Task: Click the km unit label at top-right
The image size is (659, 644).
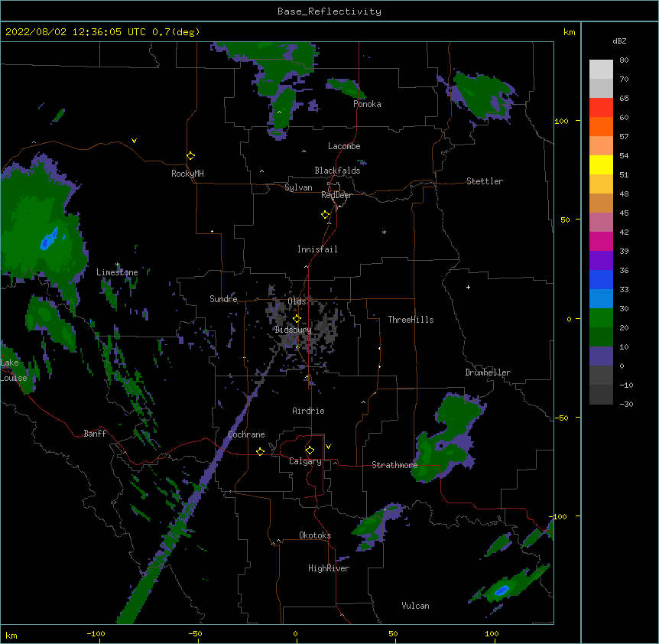Action: point(569,32)
